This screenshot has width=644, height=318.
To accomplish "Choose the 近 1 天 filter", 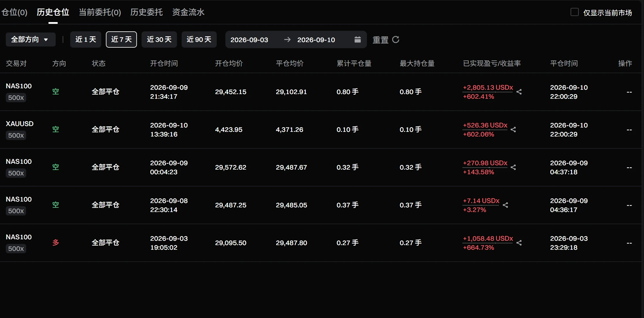I will tap(86, 39).
